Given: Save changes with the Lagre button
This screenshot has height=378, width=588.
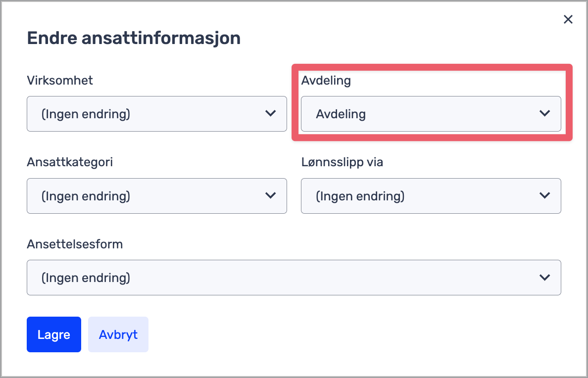Looking at the screenshot, I should tap(54, 334).
